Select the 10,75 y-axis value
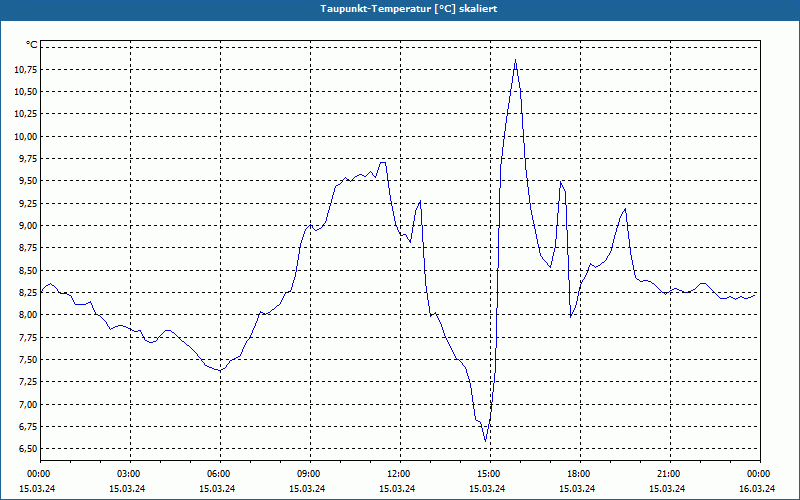Viewport: 800px width, 500px height. (x=25, y=70)
